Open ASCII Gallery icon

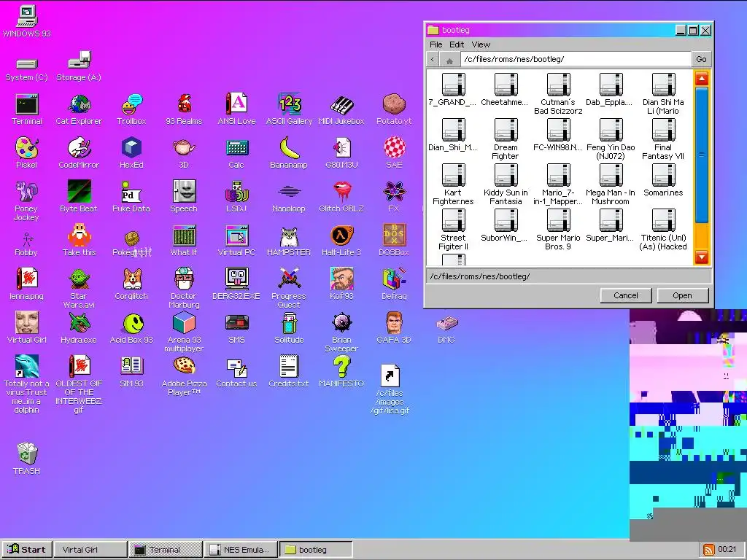coord(289,110)
